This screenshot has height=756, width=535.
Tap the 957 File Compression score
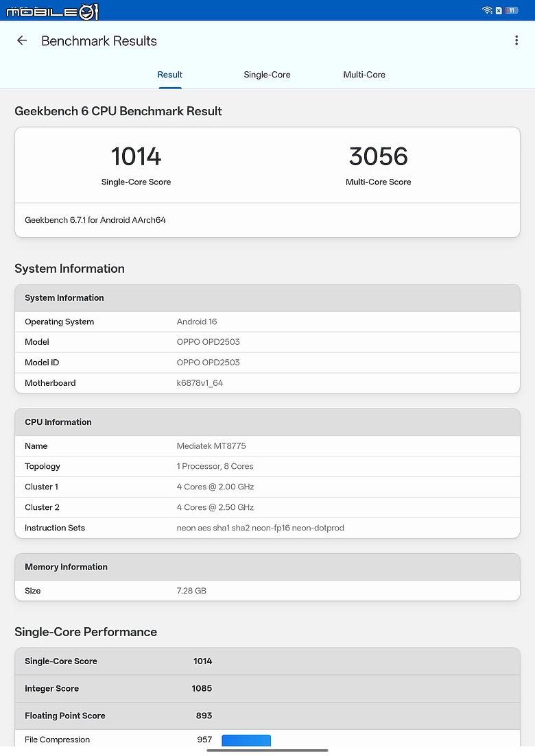coord(204,740)
